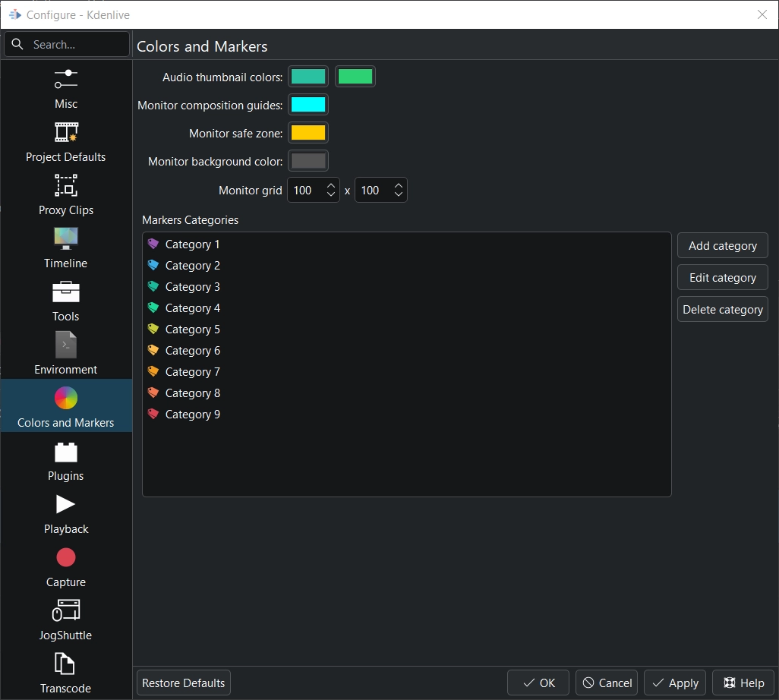Open the Tools configuration page
This screenshot has height=700, width=779.
pyautogui.click(x=65, y=300)
